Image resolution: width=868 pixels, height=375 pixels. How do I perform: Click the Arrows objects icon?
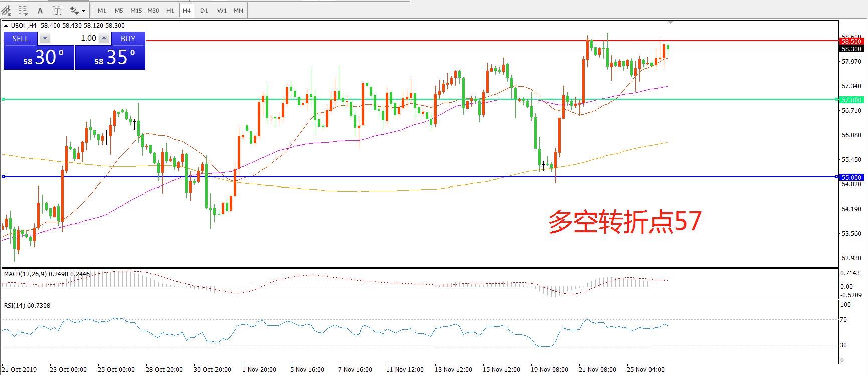click(74, 10)
